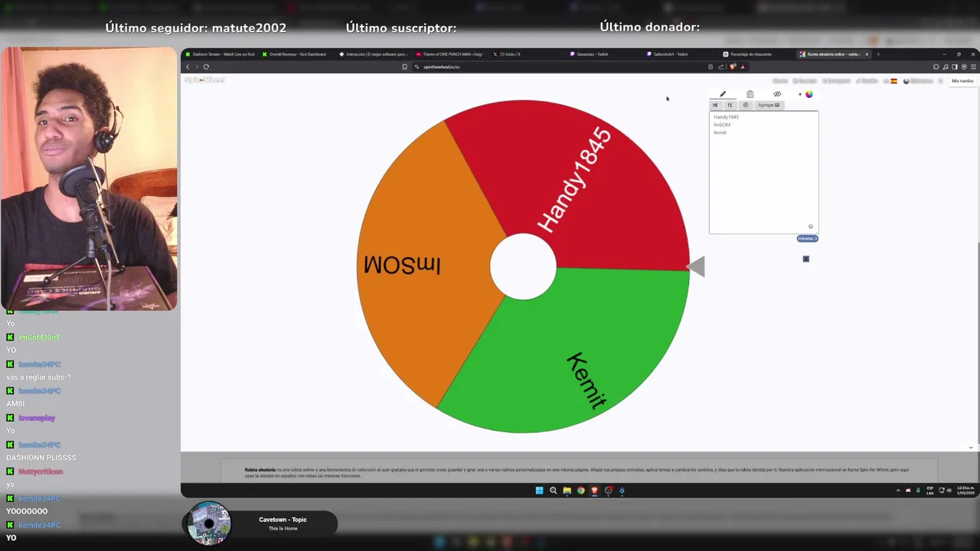The height and width of the screenshot is (551, 980).
Task: Go back in browser
Action: point(188,67)
